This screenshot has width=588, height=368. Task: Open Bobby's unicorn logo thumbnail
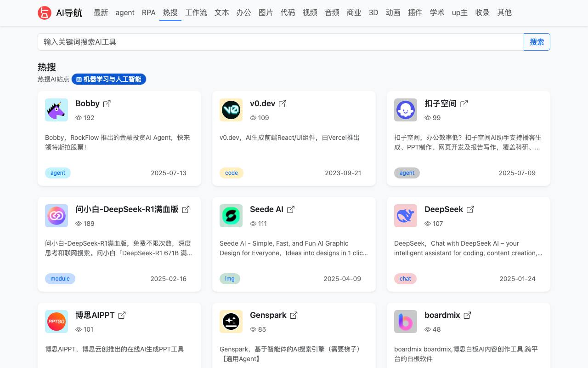pos(57,110)
